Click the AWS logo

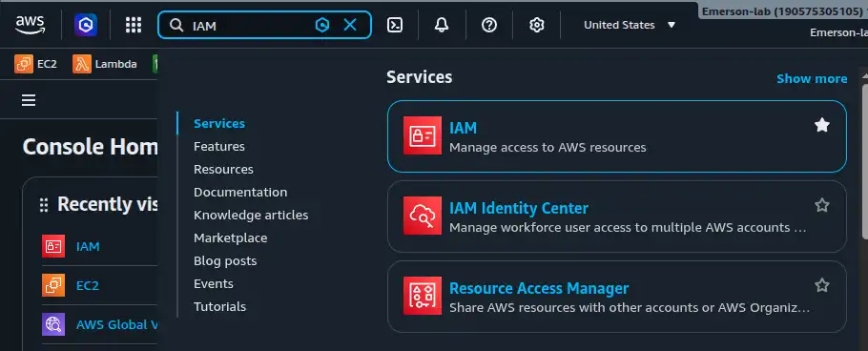pyautogui.click(x=30, y=25)
